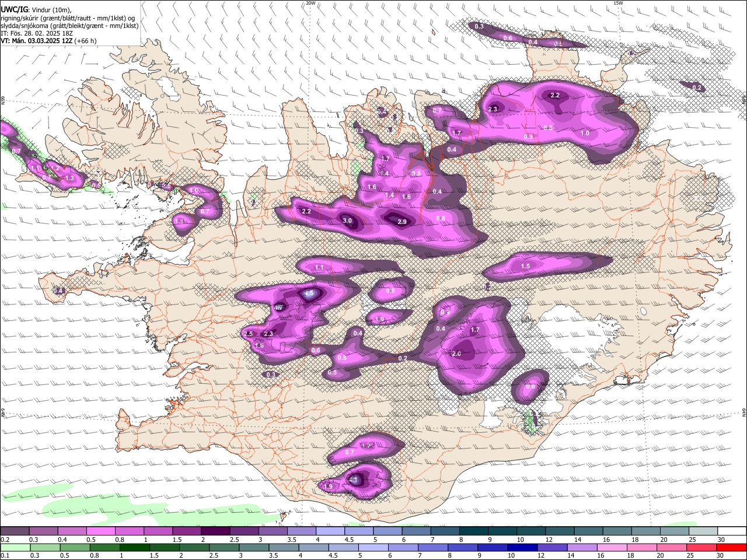The width and height of the screenshot is (747, 560).
Task: Pick the 10 deep blue rain legend swatch
Action: tap(523, 548)
